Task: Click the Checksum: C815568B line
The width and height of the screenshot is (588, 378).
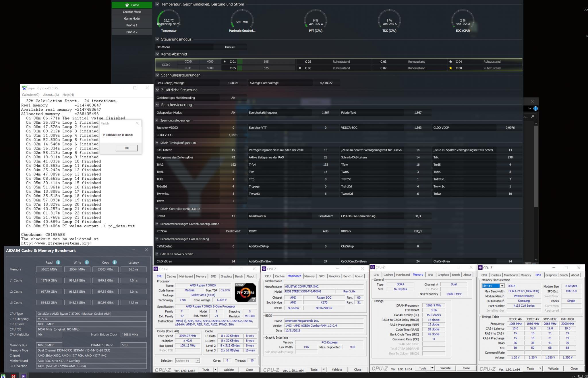Action: click(43, 235)
